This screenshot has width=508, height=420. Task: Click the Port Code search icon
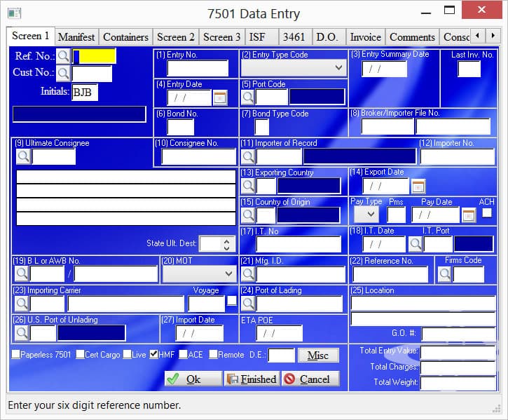click(x=247, y=97)
